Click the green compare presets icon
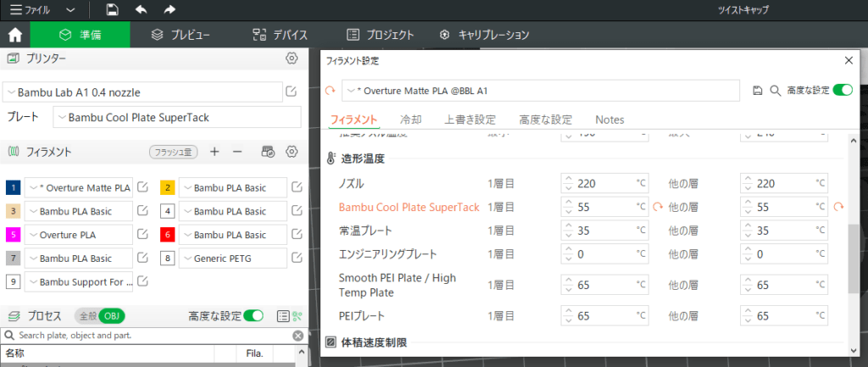Image resolution: width=868 pixels, height=367 pixels. [298, 316]
